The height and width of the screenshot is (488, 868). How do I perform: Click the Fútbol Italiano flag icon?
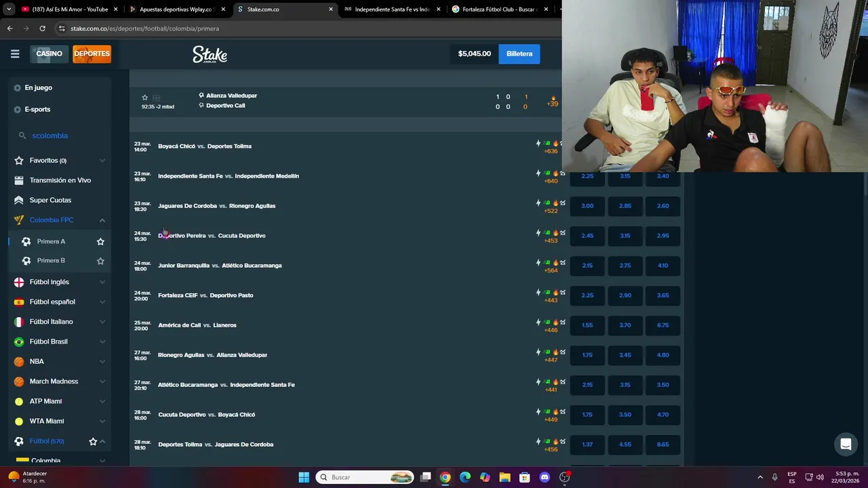[x=19, y=322]
